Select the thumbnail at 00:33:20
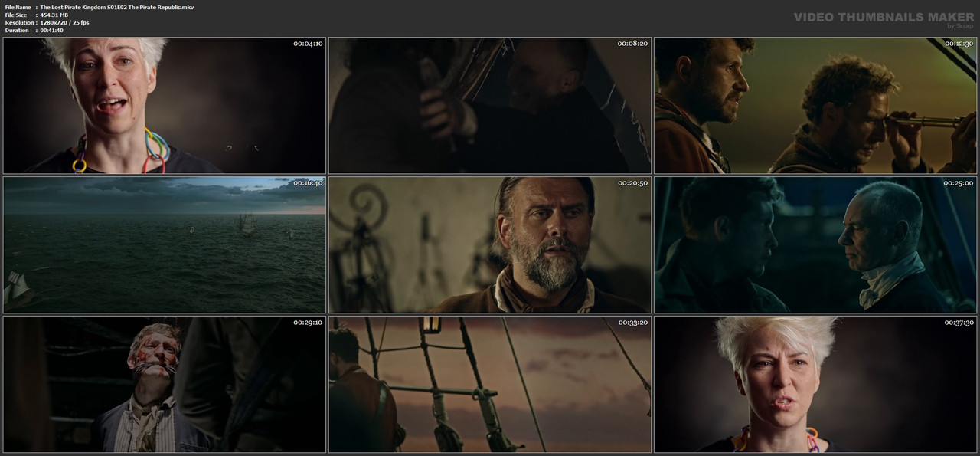This screenshot has width=980, height=456. [490, 384]
